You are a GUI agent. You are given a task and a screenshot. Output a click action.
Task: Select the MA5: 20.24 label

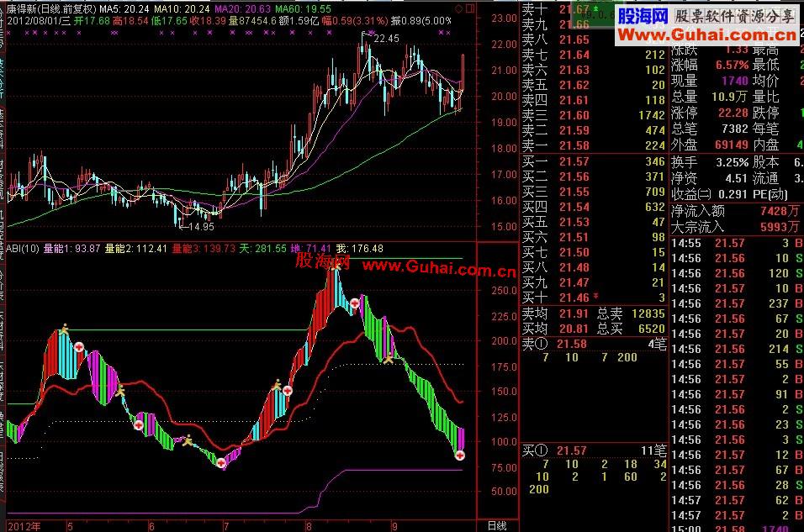[124, 8]
